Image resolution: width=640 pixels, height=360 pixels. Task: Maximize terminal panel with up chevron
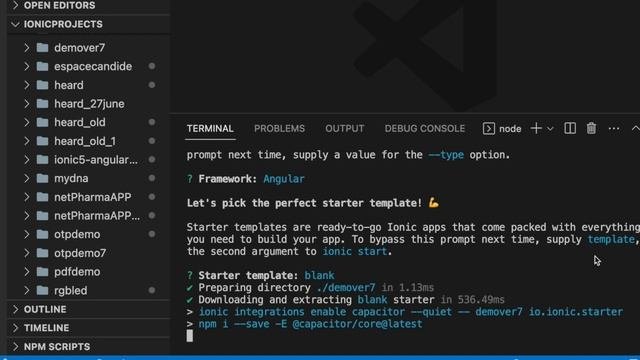[635, 129]
